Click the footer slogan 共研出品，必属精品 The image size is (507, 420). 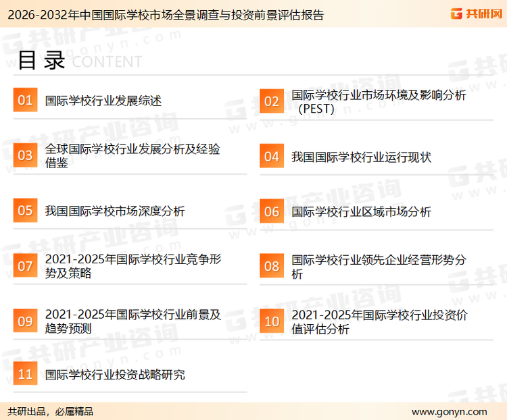coord(51,412)
